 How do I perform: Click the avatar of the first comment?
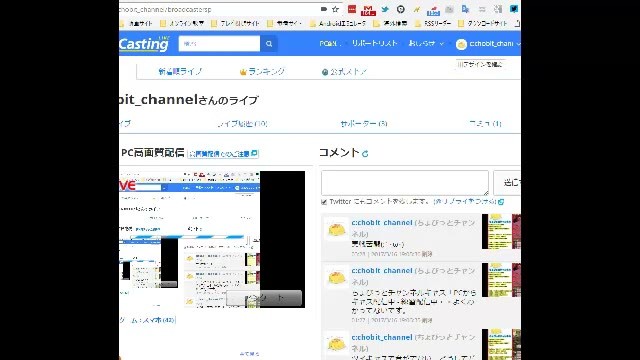coord(336,229)
